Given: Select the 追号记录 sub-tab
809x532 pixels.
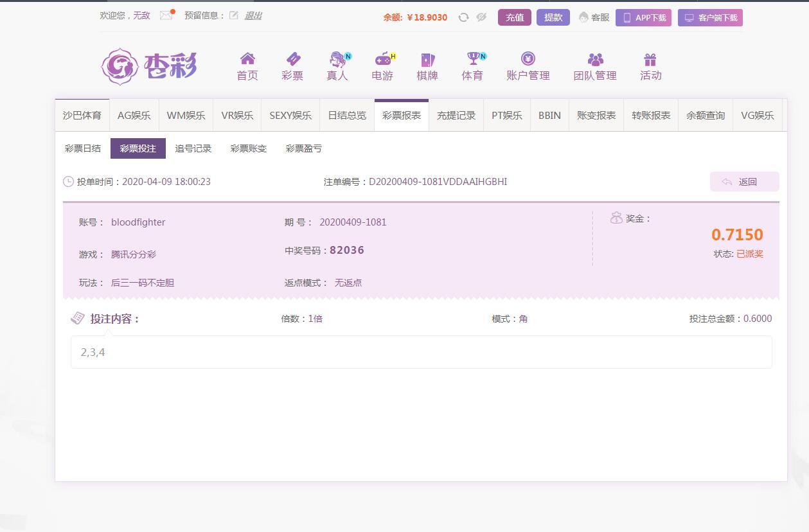Looking at the screenshot, I should coord(193,148).
